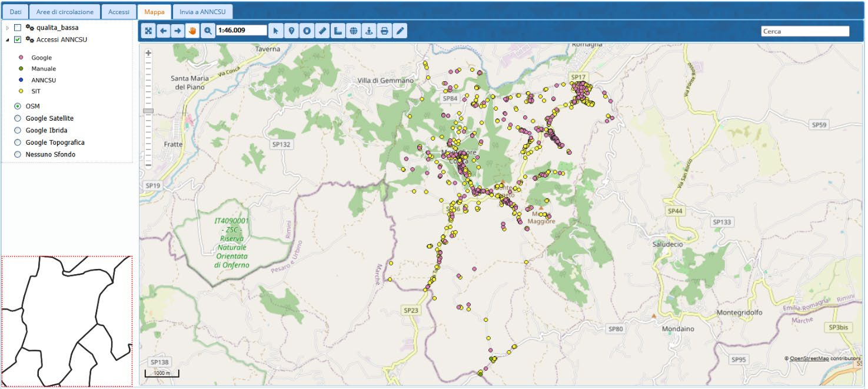Choose Nessuno Sfondo radio option

tap(18, 154)
